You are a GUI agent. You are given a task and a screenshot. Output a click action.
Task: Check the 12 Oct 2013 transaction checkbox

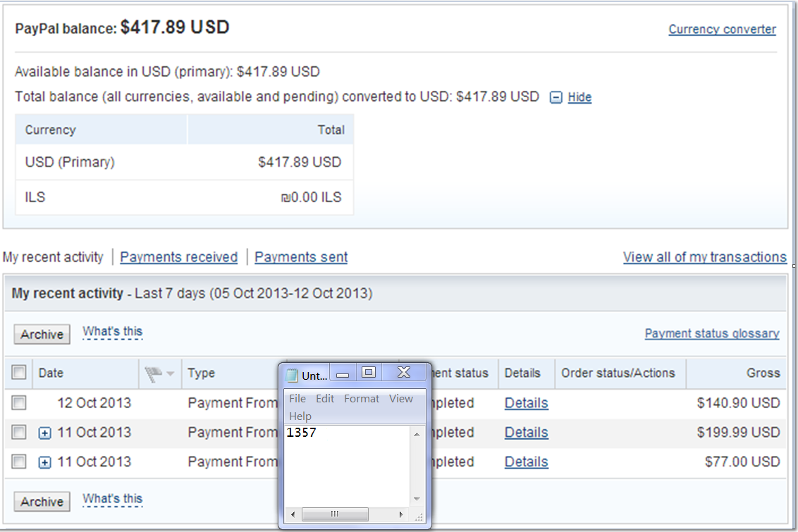tap(19, 403)
